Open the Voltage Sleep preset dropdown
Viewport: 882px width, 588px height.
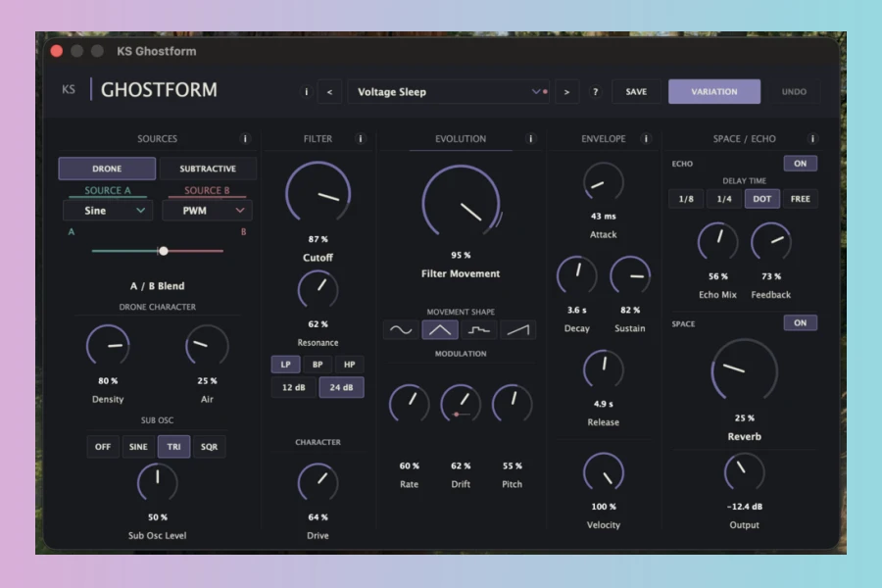click(448, 92)
